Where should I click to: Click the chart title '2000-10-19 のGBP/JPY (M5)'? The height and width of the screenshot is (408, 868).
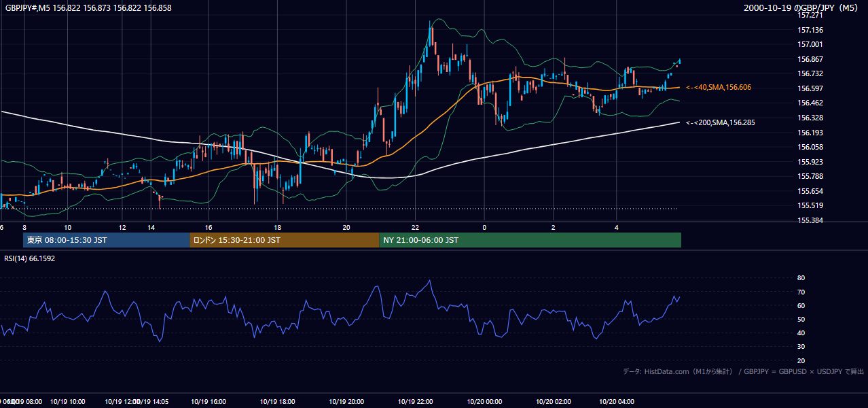click(x=802, y=8)
